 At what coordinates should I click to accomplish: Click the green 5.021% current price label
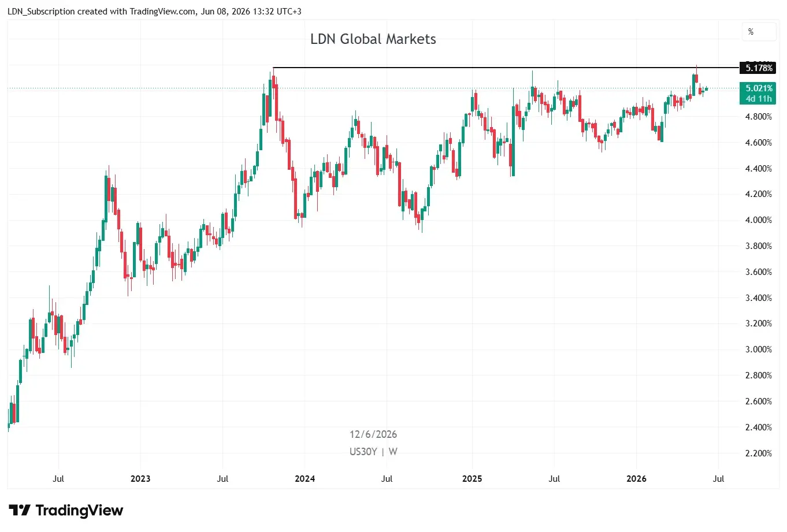click(758, 94)
